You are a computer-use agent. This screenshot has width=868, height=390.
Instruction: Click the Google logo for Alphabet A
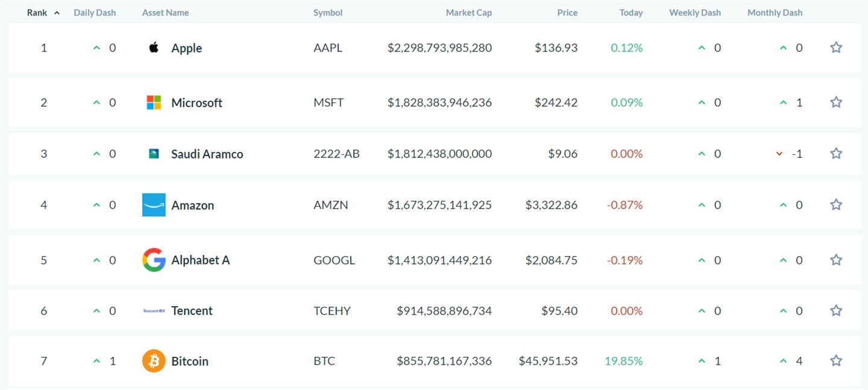point(154,260)
